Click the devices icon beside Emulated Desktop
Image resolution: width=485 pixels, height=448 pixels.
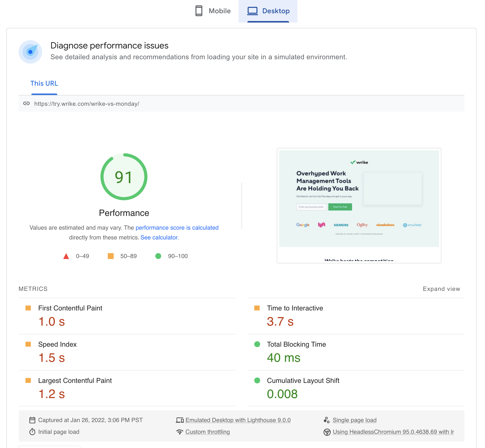[x=180, y=420]
